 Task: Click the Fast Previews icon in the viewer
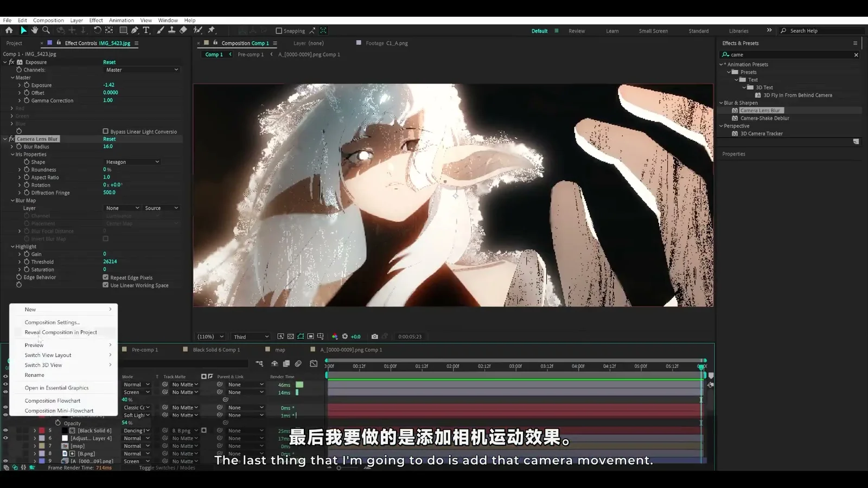(x=280, y=337)
